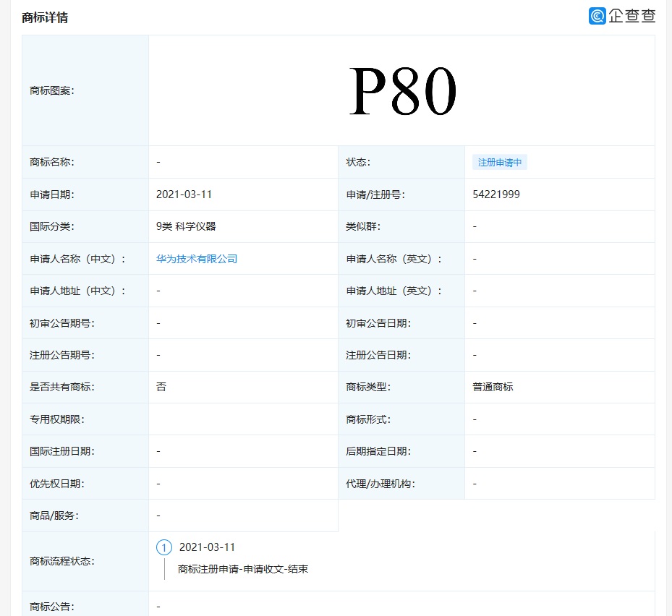Click the 商标类型 label
Screen dimensions: 672x616
pyautogui.click(x=368, y=387)
